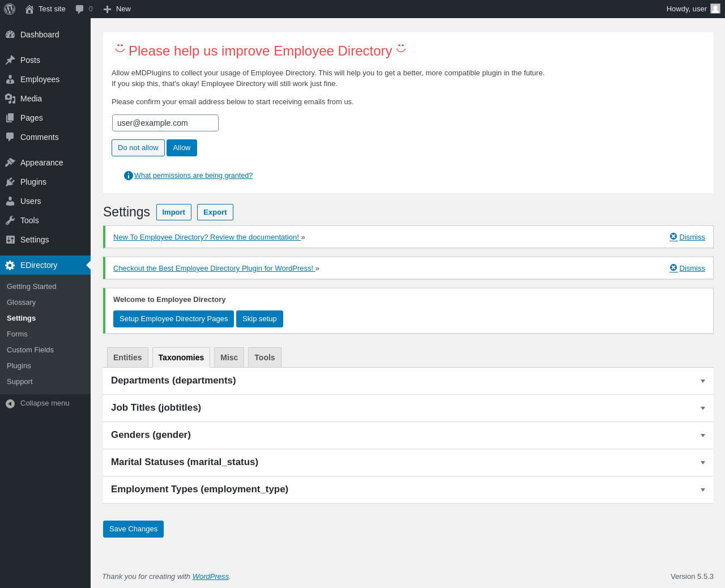Open Custom Fields submenu item
The height and width of the screenshot is (588, 725).
tap(30, 350)
